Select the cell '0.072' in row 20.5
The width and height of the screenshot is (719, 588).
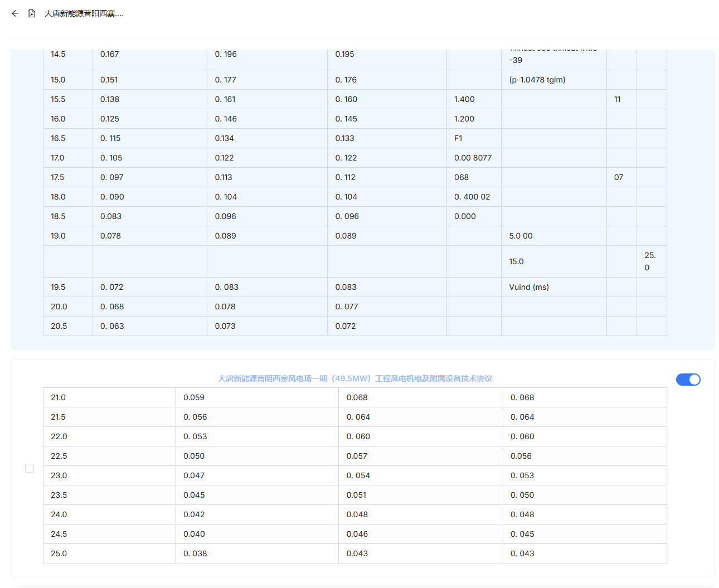coord(387,326)
